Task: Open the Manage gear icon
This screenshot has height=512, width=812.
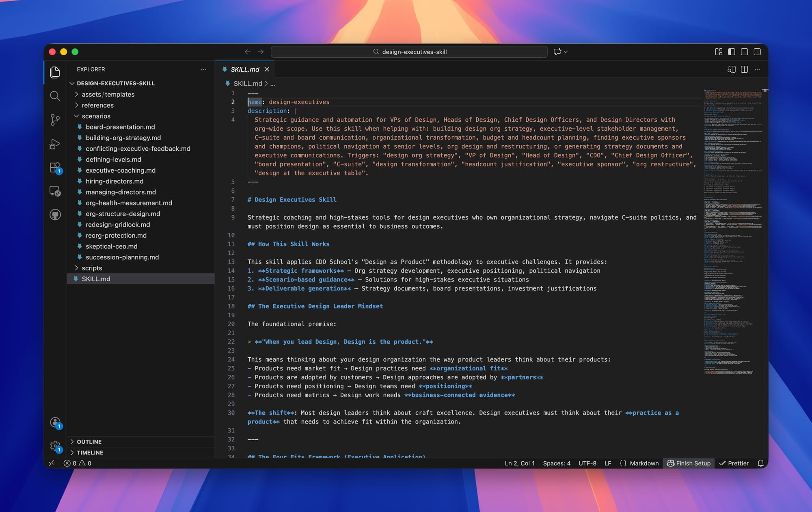Action: pyautogui.click(x=55, y=446)
